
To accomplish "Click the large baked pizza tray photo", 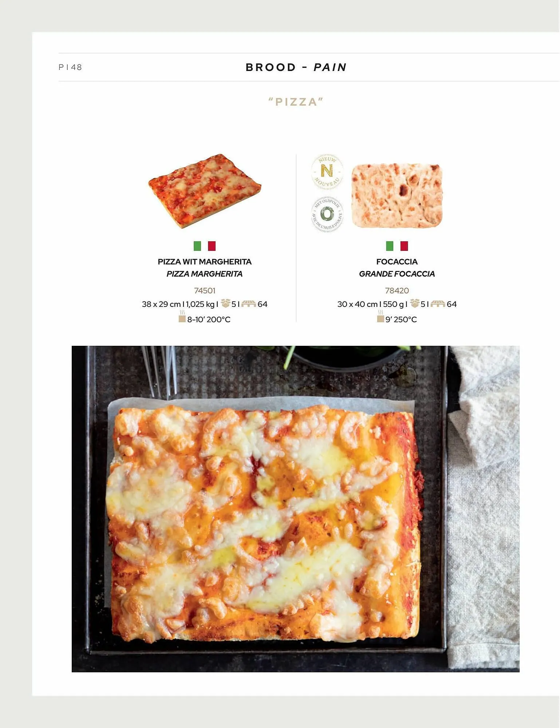I will [x=295, y=509].
